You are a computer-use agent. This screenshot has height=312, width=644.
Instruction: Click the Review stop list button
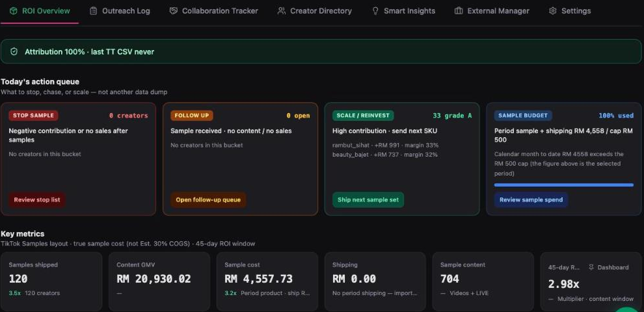[x=37, y=200]
